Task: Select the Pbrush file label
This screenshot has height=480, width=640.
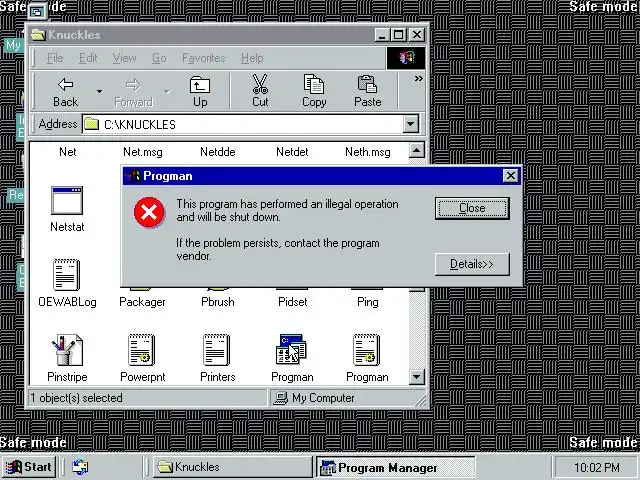Action: pos(218,302)
